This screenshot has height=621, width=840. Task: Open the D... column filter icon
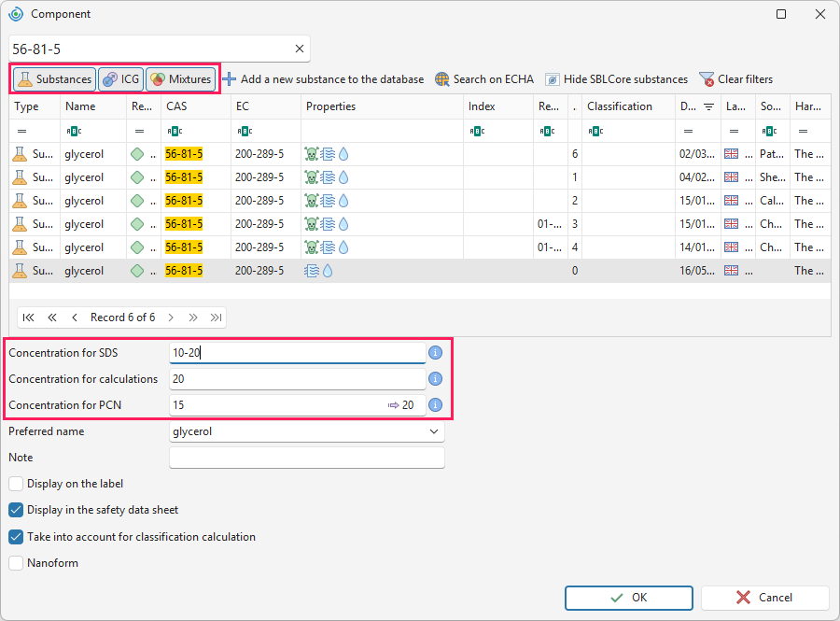click(x=708, y=106)
